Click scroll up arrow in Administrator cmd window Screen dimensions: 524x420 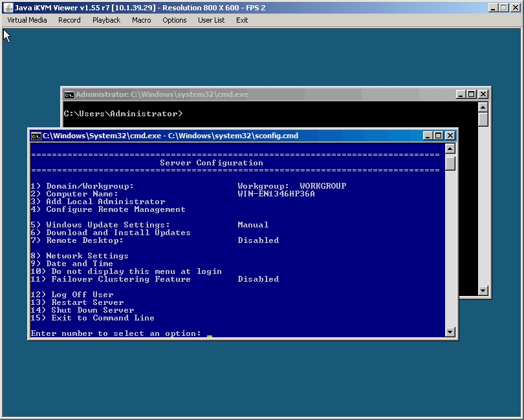tap(483, 107)
